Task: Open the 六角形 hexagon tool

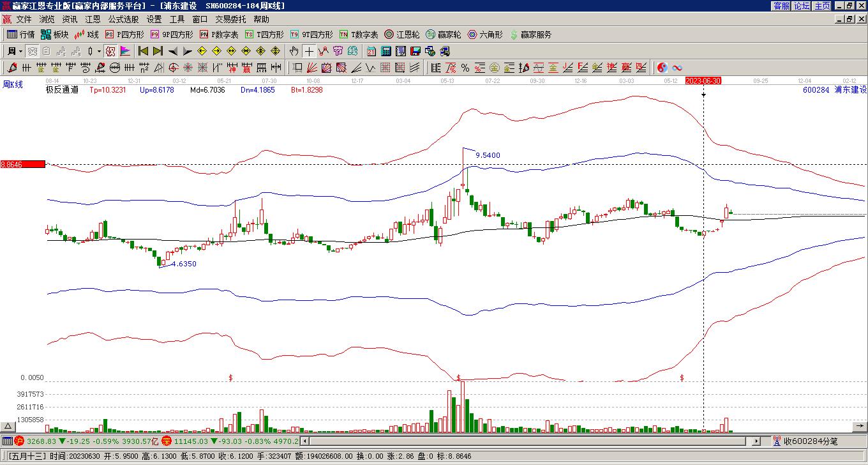Action: [485, 34]
